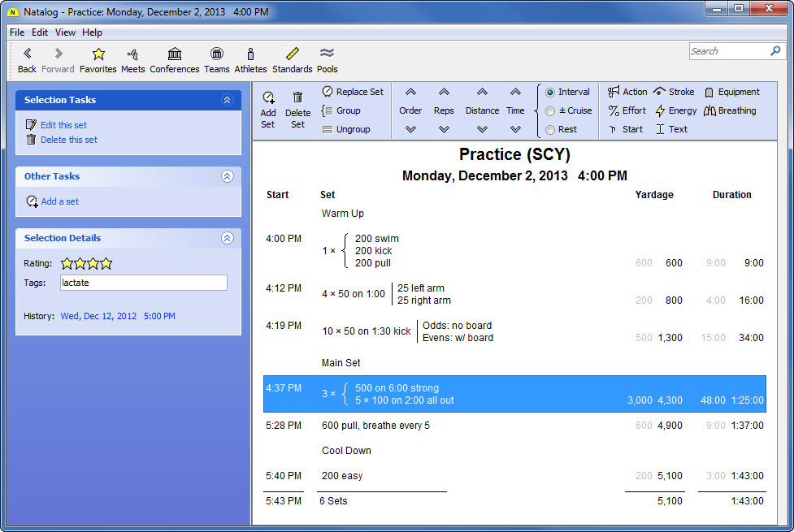Open the Teams icon in toolbar
The image size is (794, 532).
tap(216, 54)
